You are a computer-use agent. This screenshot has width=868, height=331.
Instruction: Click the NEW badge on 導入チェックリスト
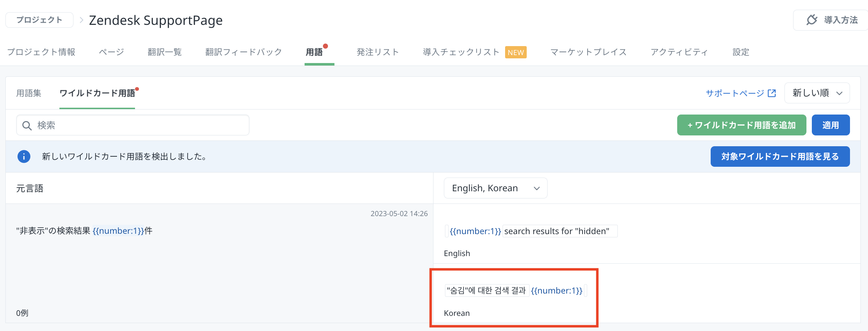pos(516,53)
